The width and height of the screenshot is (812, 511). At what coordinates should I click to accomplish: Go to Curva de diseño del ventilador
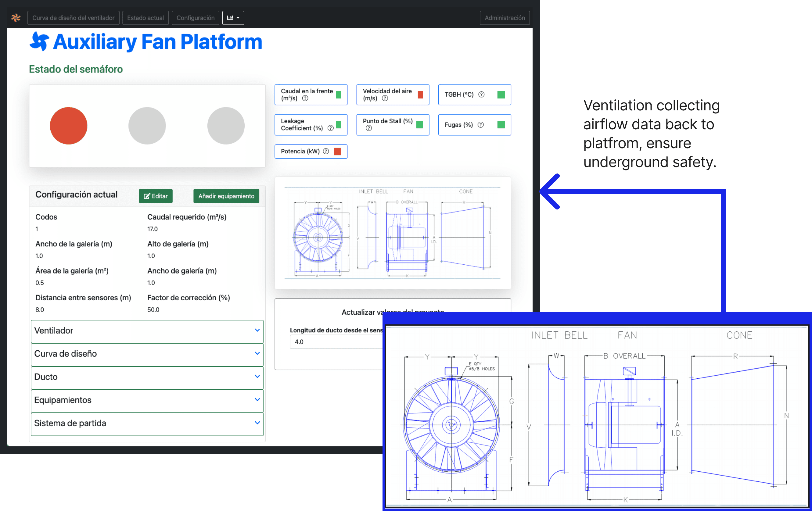pyautogui.click(x=73, y=18)
